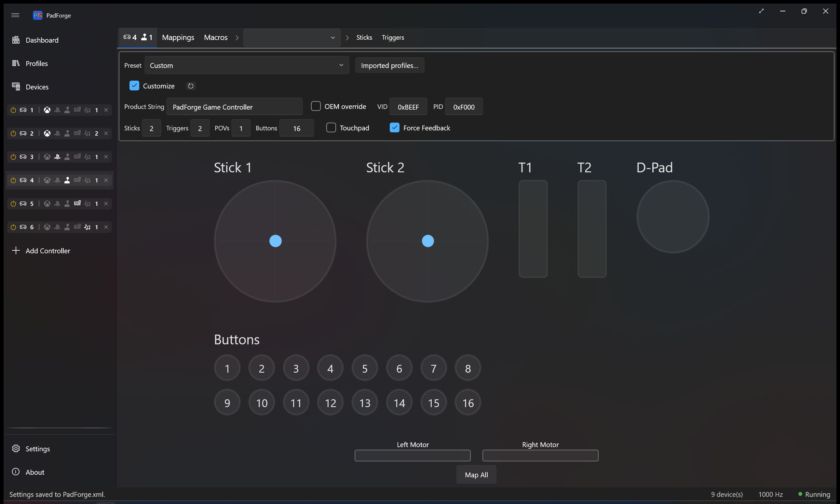The width and height of the screenshot is (840, 504).
Task: Click chevron after the Macros tab
Action: 237,38
